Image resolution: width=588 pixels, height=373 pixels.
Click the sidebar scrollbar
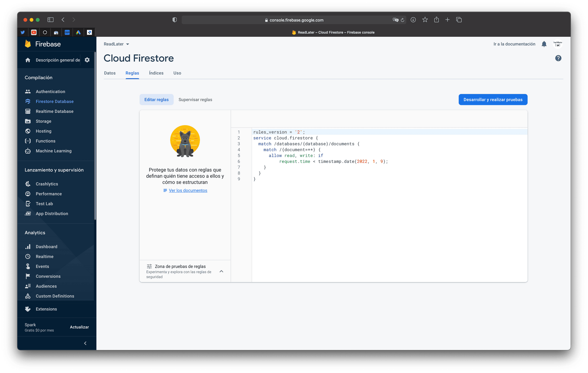coord(95,136)
